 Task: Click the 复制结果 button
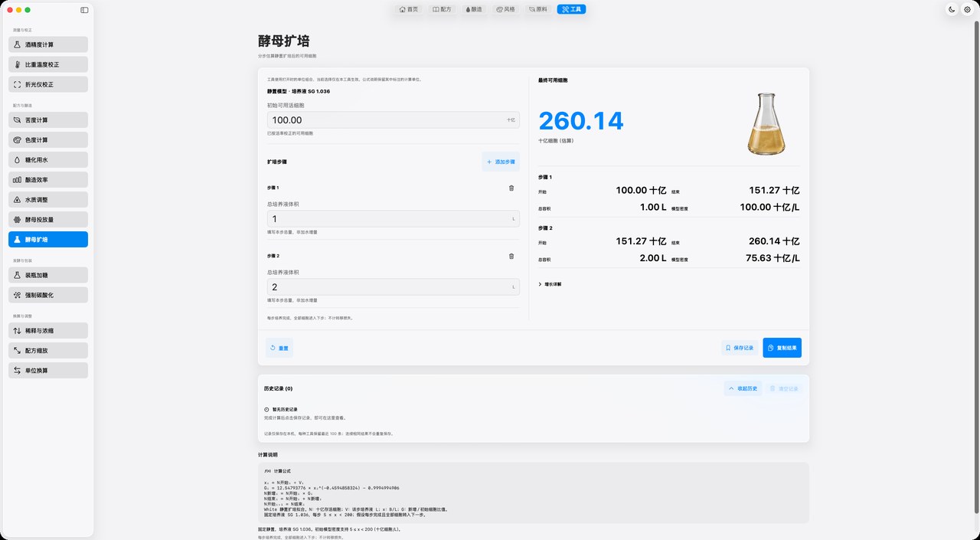click(x=782, y=348)
